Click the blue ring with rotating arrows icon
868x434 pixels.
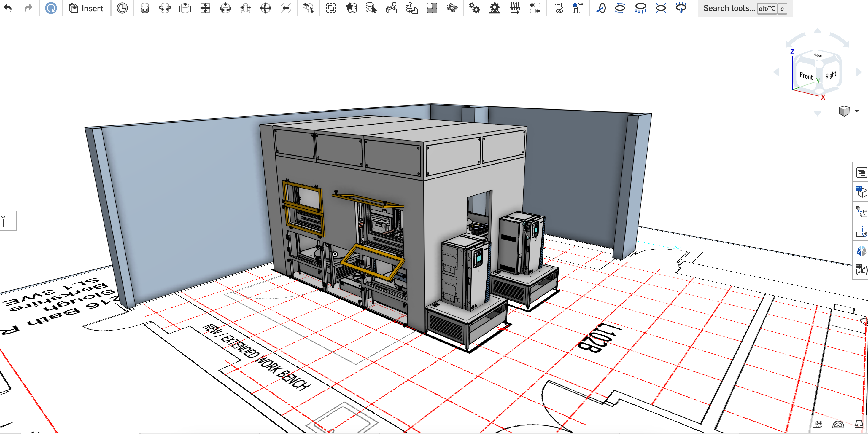620,8
